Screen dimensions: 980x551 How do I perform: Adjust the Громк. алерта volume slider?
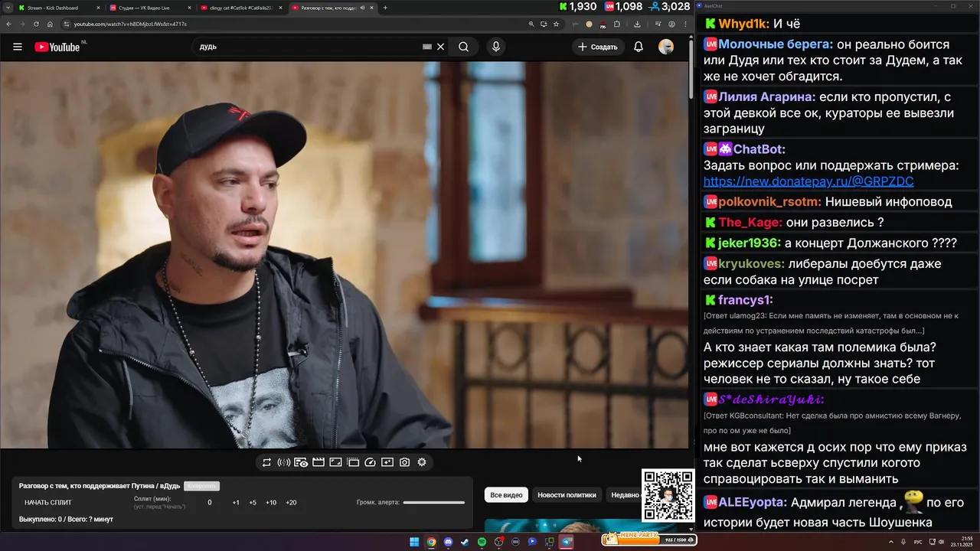pos(434,503)
